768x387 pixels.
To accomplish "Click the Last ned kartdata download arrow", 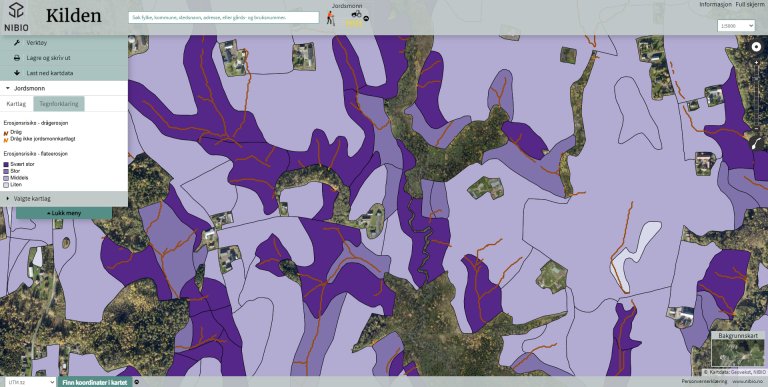I will (x=17, y=73).
